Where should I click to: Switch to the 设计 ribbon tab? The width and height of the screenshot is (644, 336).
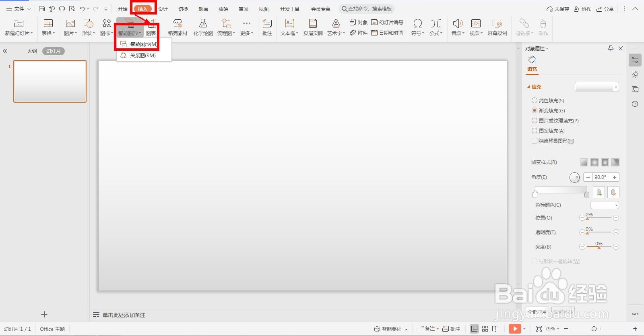163,9
